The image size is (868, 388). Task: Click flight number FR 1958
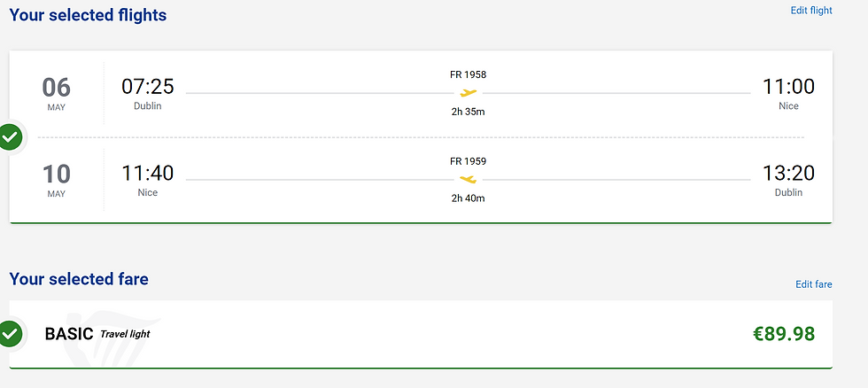pos(468,74)
